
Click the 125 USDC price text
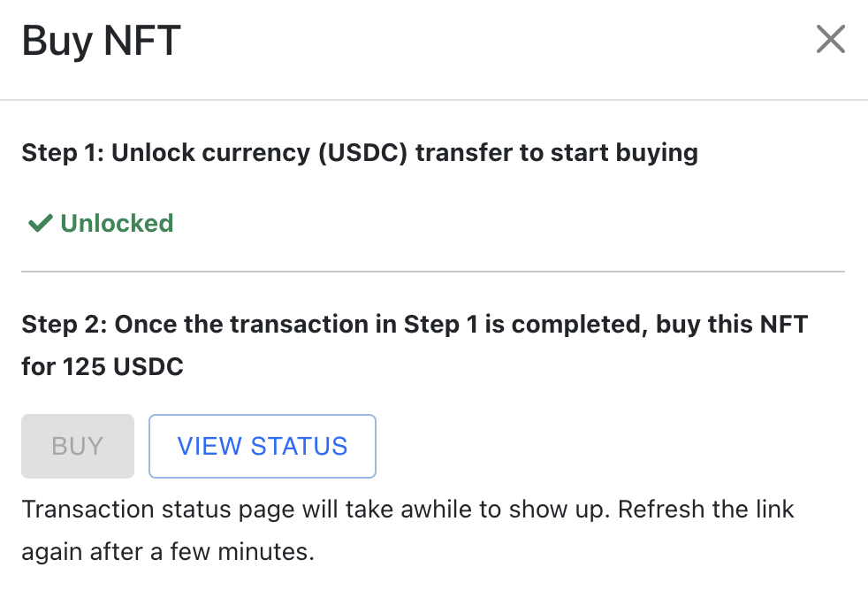123,366
